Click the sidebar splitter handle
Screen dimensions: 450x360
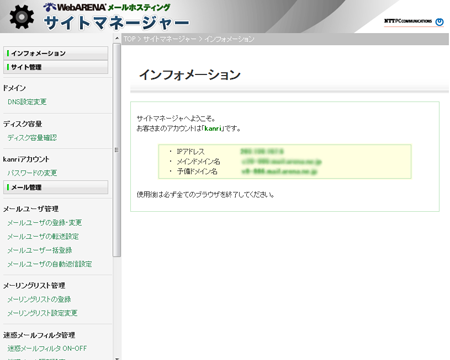[x=116, y=150]
